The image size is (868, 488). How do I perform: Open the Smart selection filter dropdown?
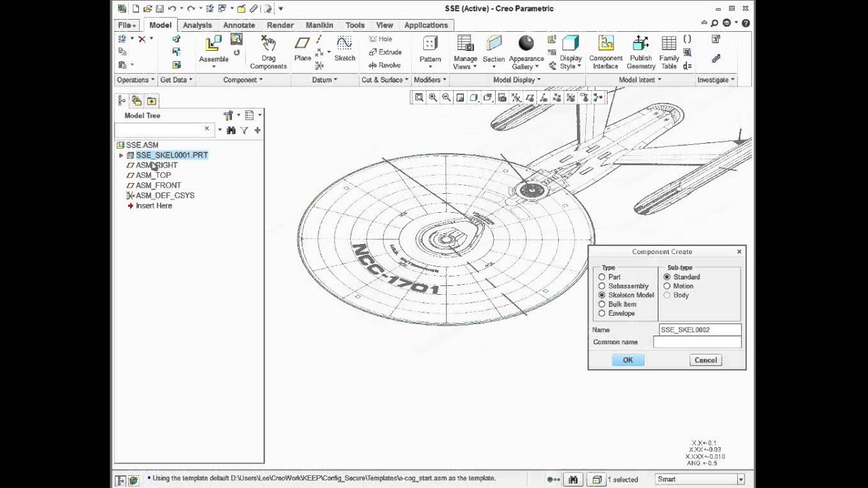(741, 479)
